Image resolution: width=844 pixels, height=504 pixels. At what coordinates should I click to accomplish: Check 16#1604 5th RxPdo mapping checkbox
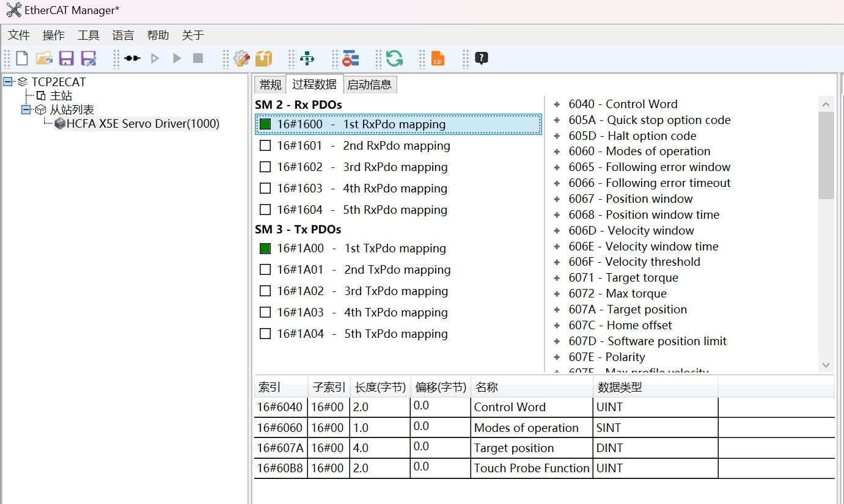[265, 210]
